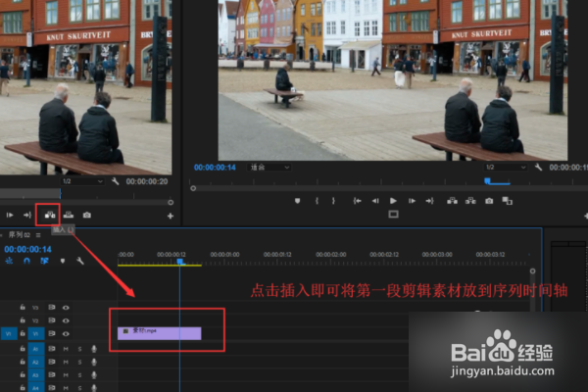Export frame camera icon in source monitor
The image size is (588, 392).
(x=87, y=215)
